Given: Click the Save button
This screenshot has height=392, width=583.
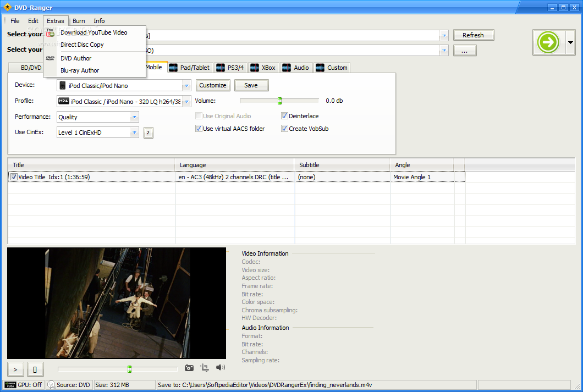Looking at the screenshot, I should tap(251, 85).
